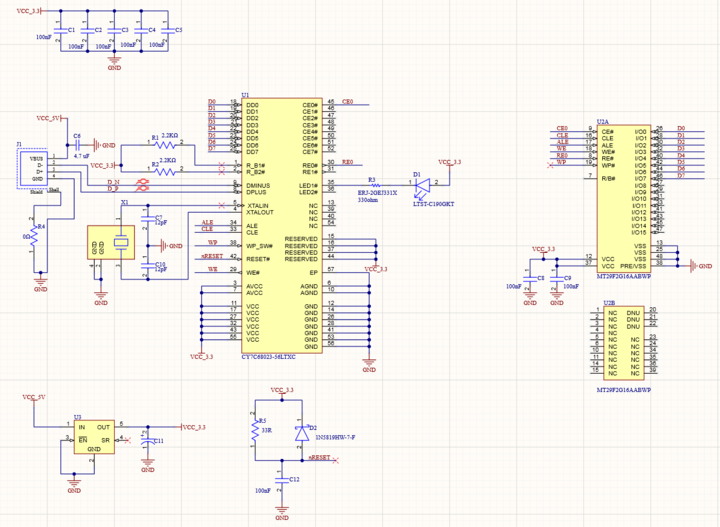Select capacitor C3 symbol
The width and height of the screenshot is (720, 527).
114,31
